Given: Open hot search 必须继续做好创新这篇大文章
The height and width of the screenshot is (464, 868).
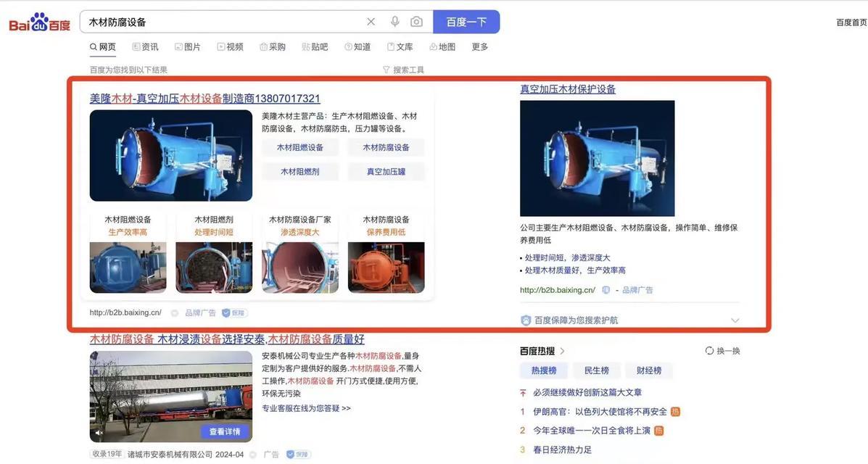Looking at the screenshot, I should point(587,392).
